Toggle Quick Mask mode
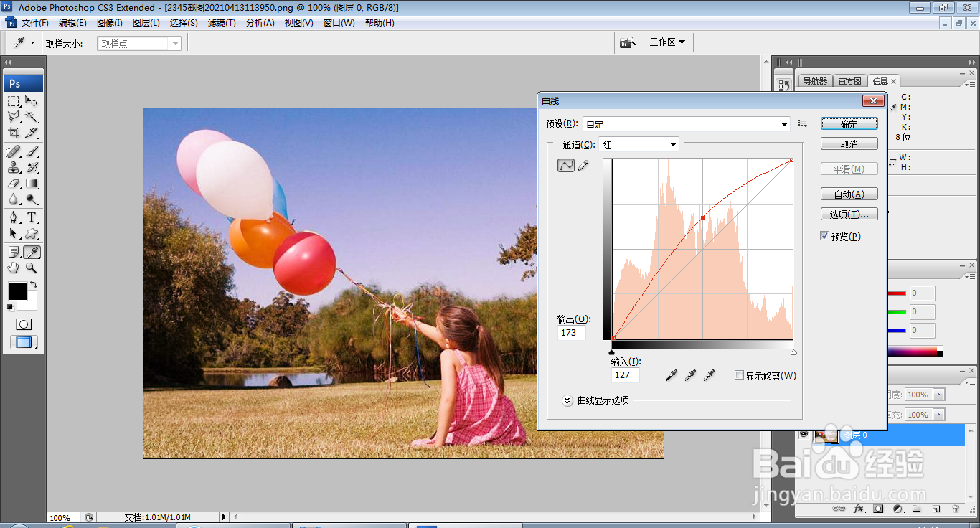 24,324
